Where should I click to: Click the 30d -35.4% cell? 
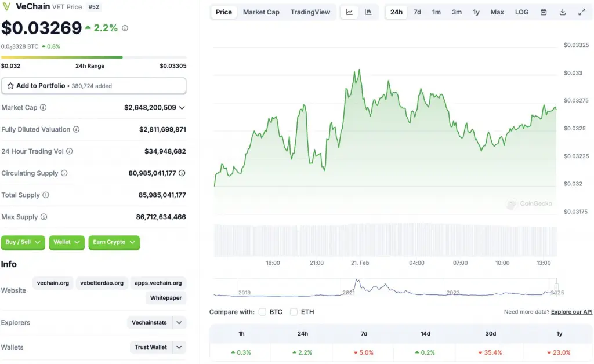click(490, 352)
